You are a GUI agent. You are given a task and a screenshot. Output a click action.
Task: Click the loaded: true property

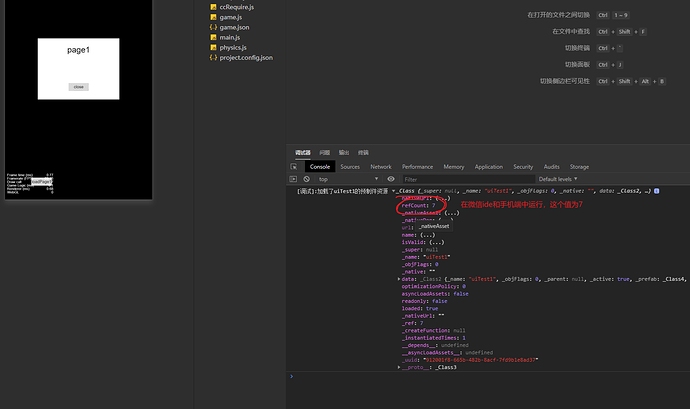tap(420, 309)
